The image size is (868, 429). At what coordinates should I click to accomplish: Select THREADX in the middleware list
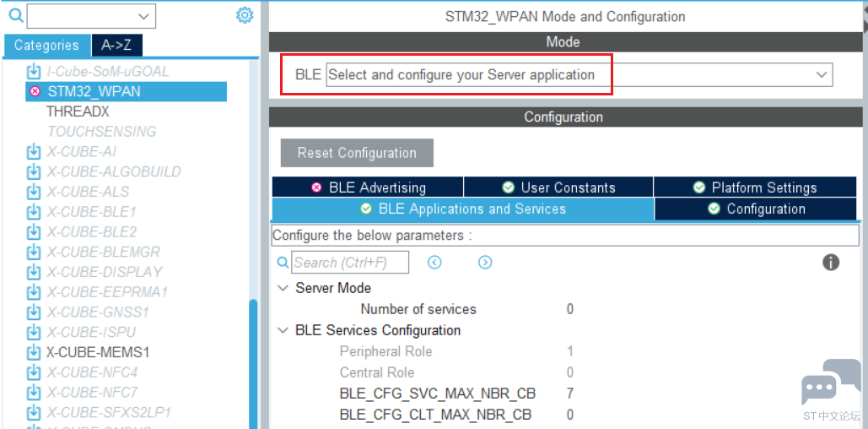point(78,111)
